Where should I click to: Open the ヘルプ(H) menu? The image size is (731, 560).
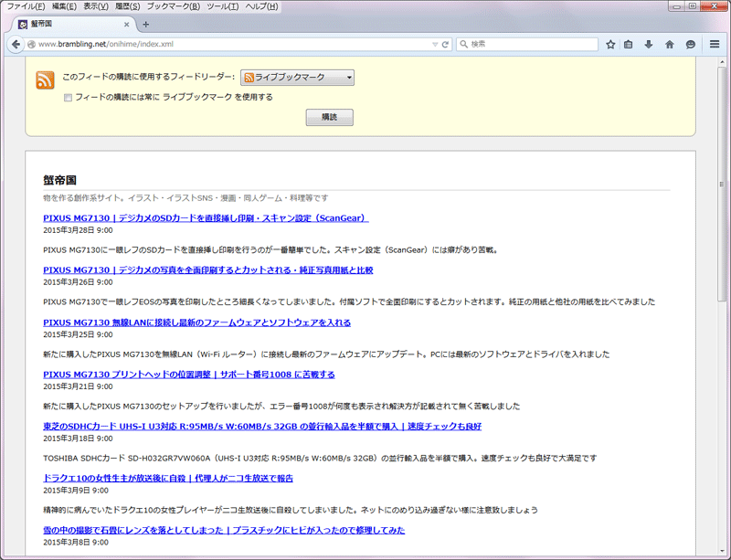[x=261, y=6]
